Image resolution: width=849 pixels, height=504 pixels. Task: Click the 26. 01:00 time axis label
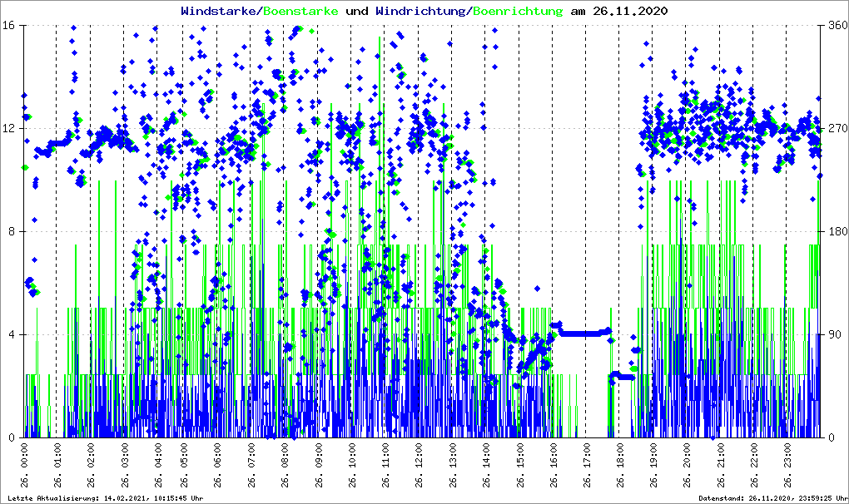click(x=57, y=465)
